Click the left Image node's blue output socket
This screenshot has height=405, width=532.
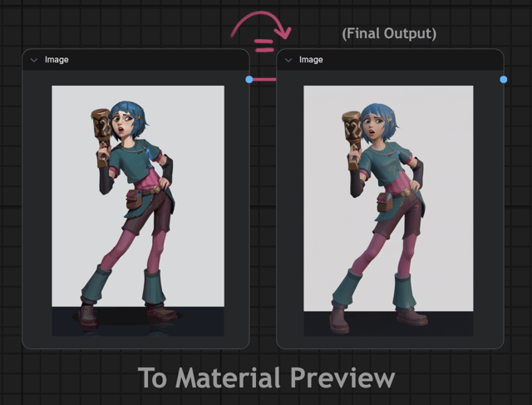(x=249, y=80)
